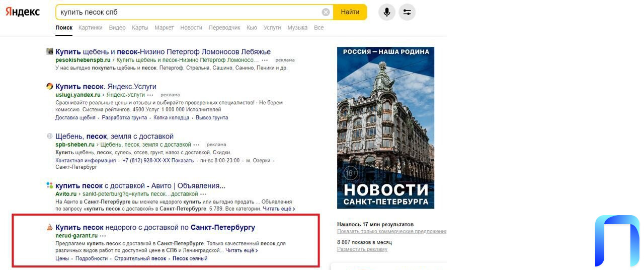
Task: Click spb-sheben.ru green URL
Action: coord(75,145)
